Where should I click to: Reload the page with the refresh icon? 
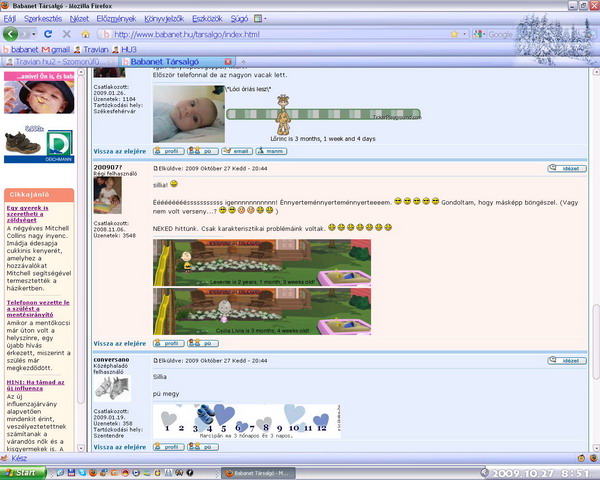click(x=50, y=34)
